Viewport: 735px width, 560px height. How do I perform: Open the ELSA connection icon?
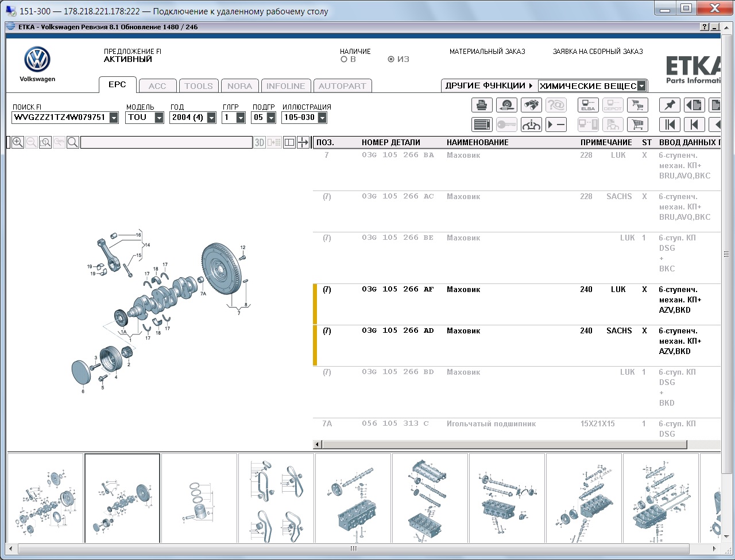tap(588, 105)
